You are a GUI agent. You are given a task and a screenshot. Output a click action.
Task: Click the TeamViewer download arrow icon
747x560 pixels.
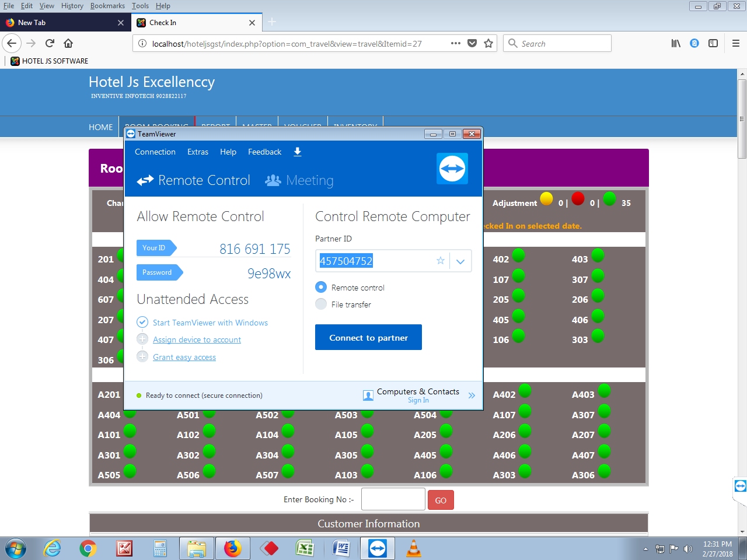(298, 152)
